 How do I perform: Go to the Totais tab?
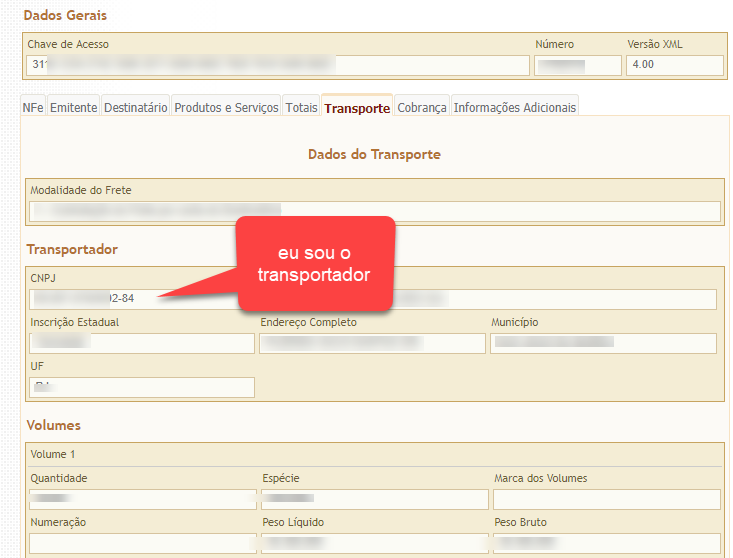click(x=301, y=107)
